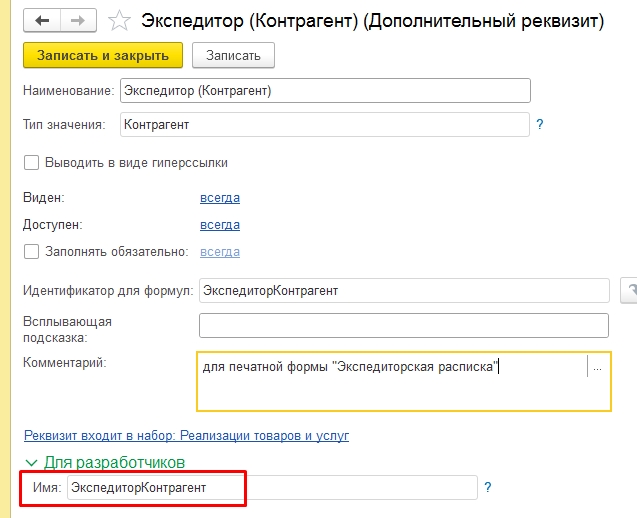Tick the Заполнять обязательно checkbox
637x518 pixels.
31,251
